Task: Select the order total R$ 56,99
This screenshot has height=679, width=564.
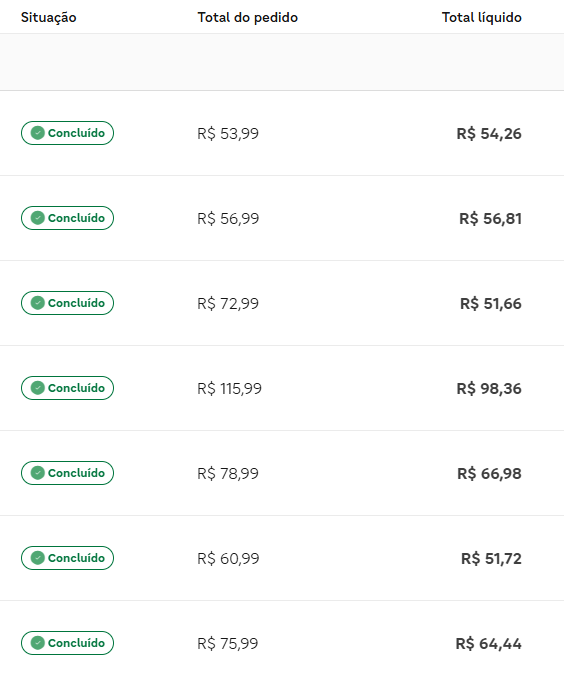Action: tap(228, 218)
